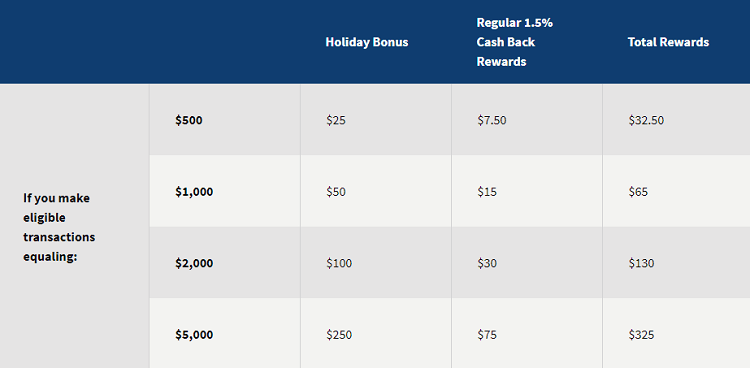Click the $1,000 transaction amount

pyautogui.click(x=194, y=192)
